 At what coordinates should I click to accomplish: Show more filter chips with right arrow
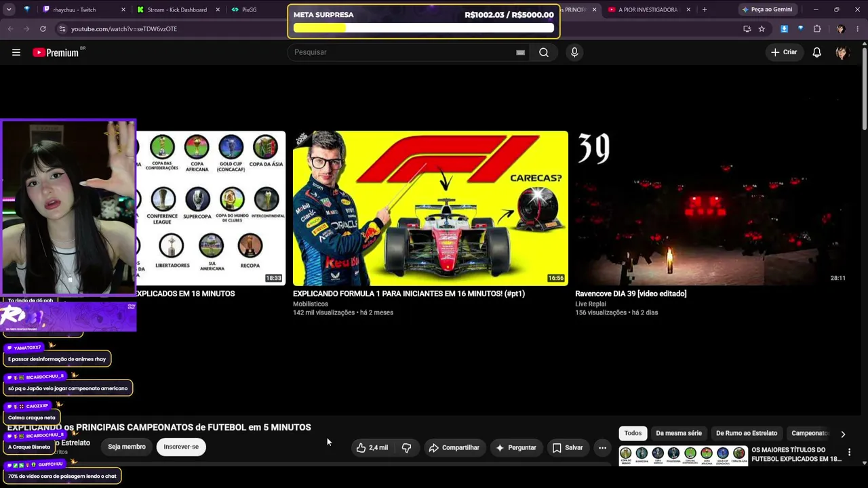[843, 434]
